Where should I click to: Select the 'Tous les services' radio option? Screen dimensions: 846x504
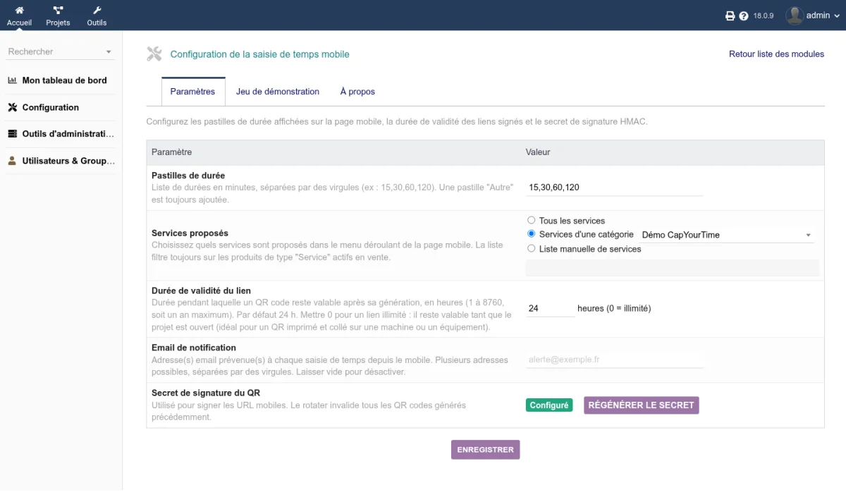pos(532,221)
